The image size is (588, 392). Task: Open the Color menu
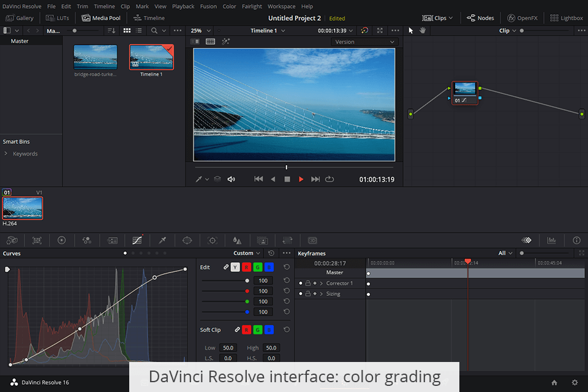(x=229, y=6)
